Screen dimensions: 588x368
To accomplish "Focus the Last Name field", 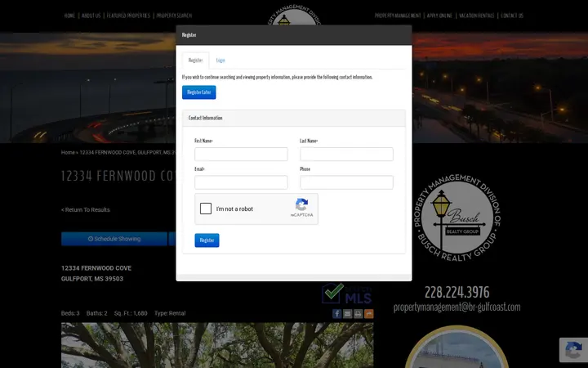I will pyautogui.click(x=346, y=155).
